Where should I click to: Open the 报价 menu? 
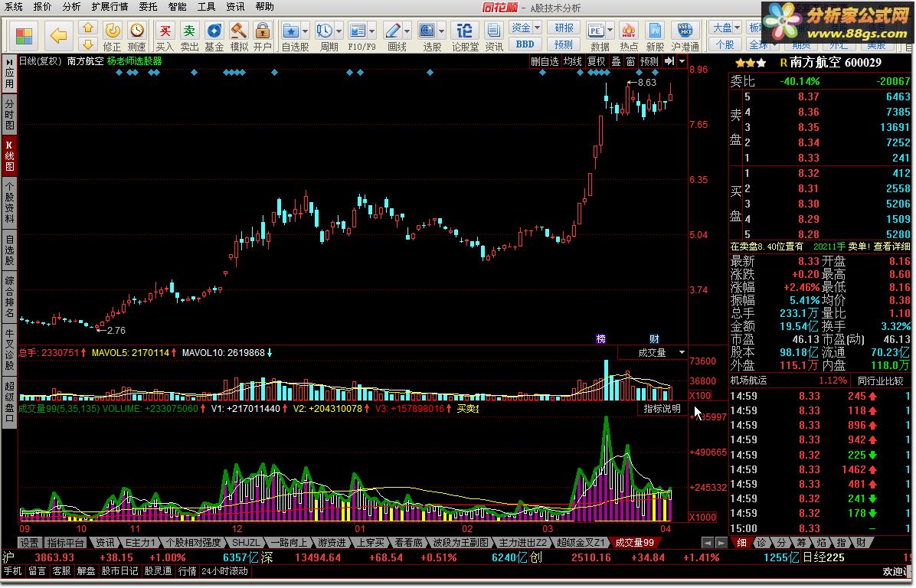pos(42,6)
